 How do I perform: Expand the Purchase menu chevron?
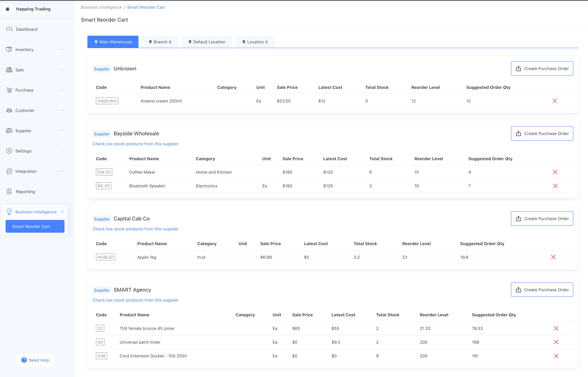coord(62,90)
